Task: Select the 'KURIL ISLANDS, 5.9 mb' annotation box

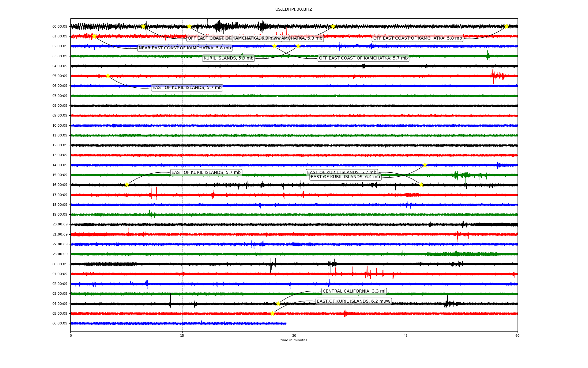Action: pyautogui.click(x=228, y=58)
